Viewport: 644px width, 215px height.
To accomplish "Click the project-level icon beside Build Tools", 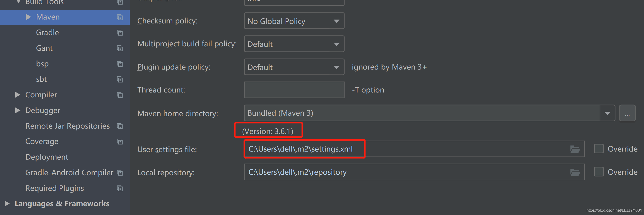I will (120, 2).
